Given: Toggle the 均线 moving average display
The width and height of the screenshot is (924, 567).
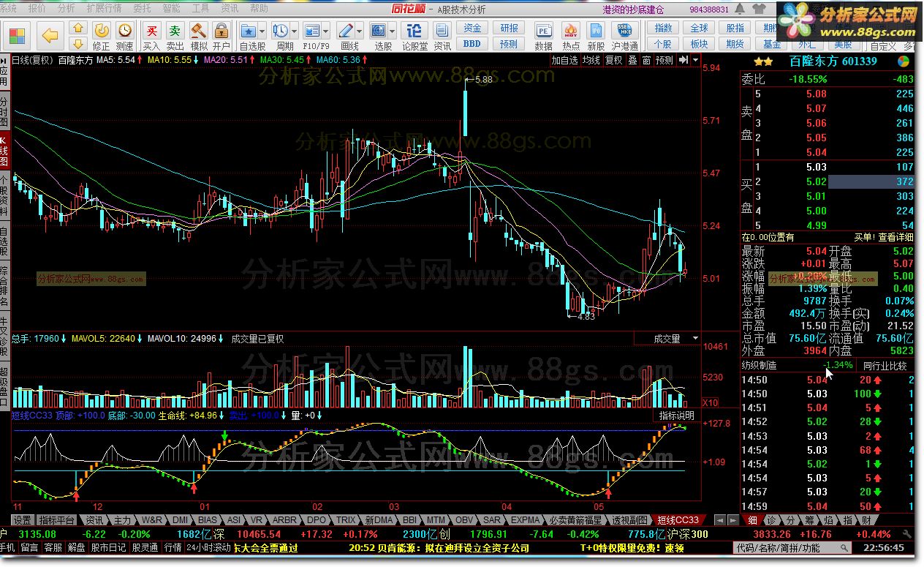Looking at the screenshot, I should coord(591,60).
